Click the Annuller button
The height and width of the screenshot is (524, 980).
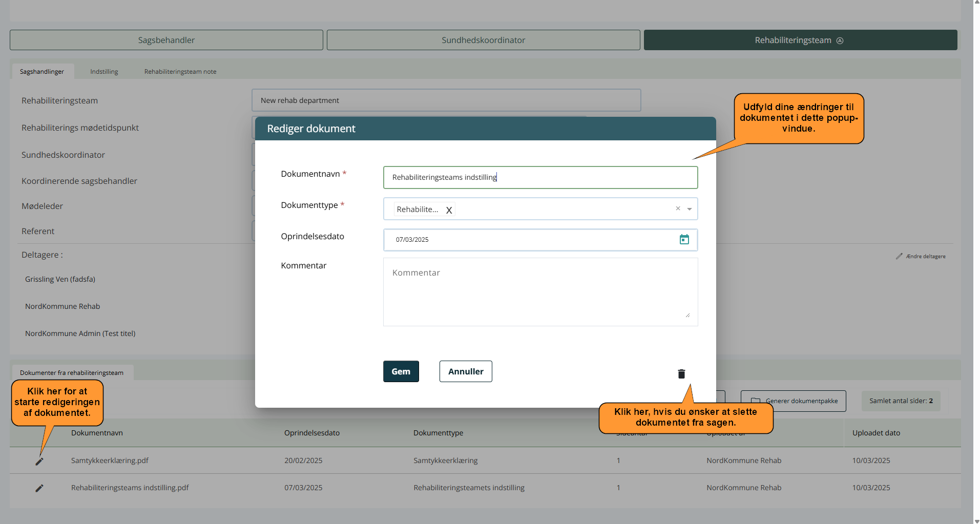point(466,371)
